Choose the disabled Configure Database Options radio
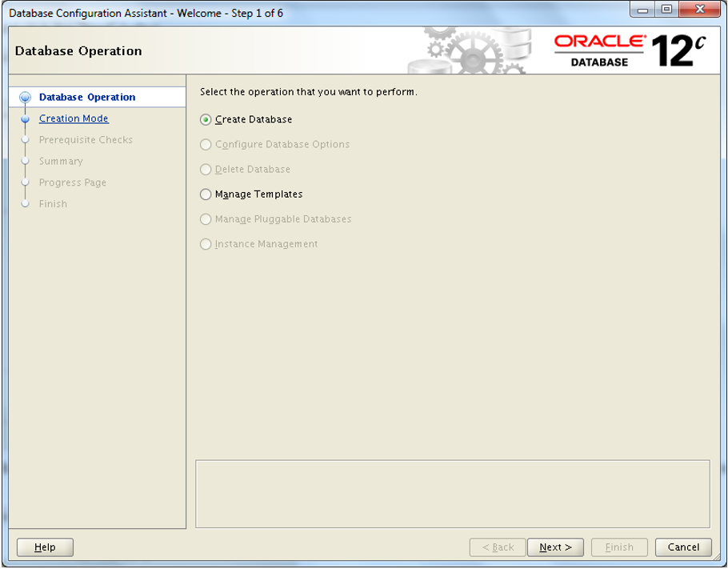Viewport: 728px width, 569px height. coord(206,145)
